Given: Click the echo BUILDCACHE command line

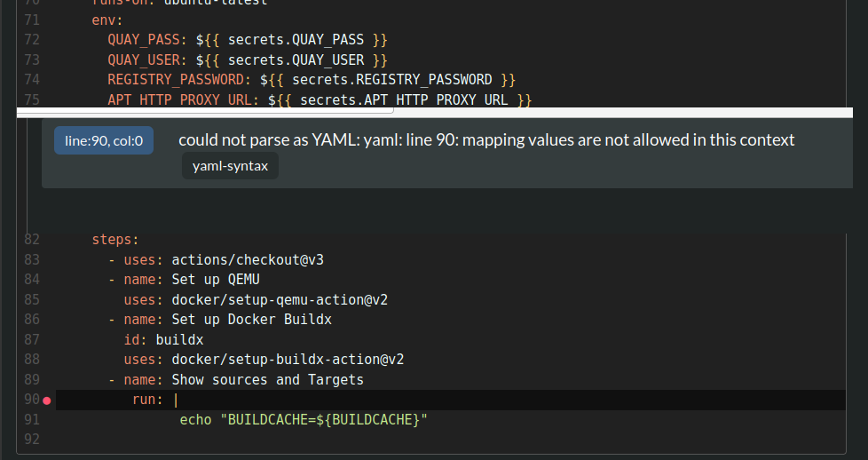Looking at the screenshot, I should (x=304, y=420).
